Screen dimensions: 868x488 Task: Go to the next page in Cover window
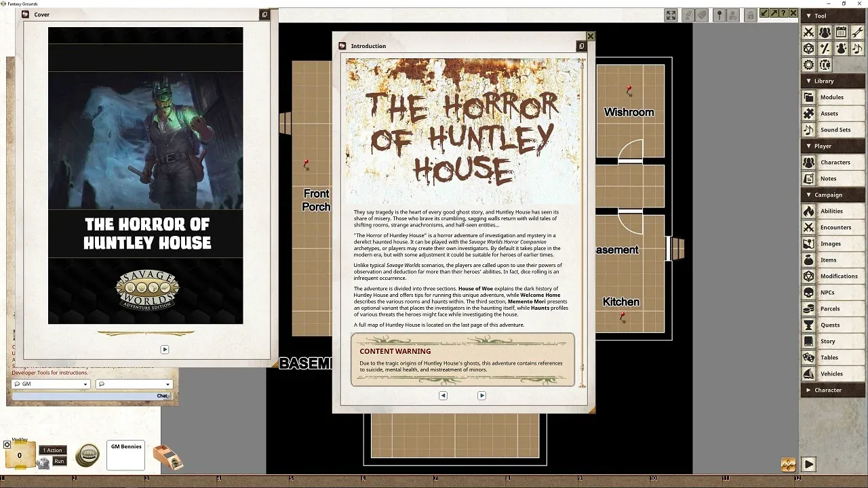[x=164, y=349]
